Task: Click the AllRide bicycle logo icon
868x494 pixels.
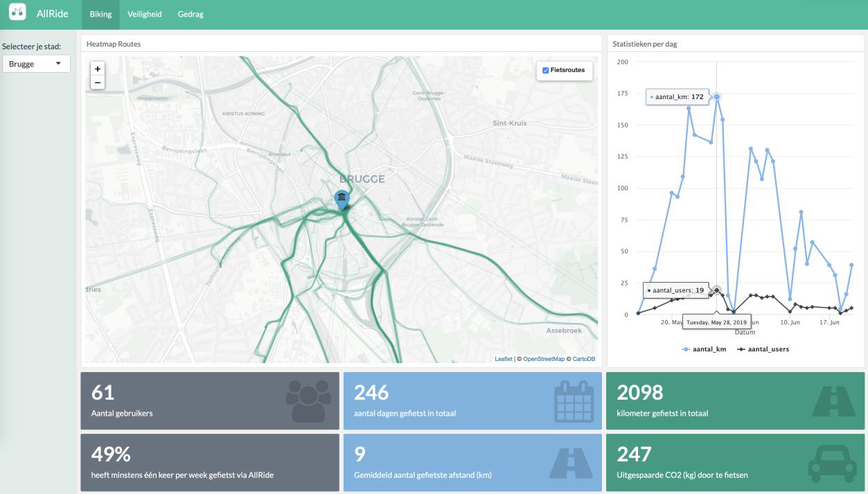Action: point(17,12)
